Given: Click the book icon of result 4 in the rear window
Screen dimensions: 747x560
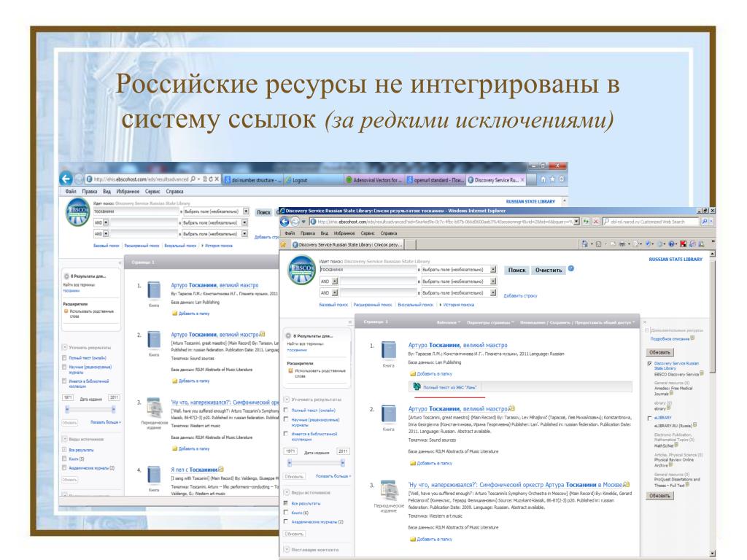Looking at the screenshot, I should click(154, 475).
